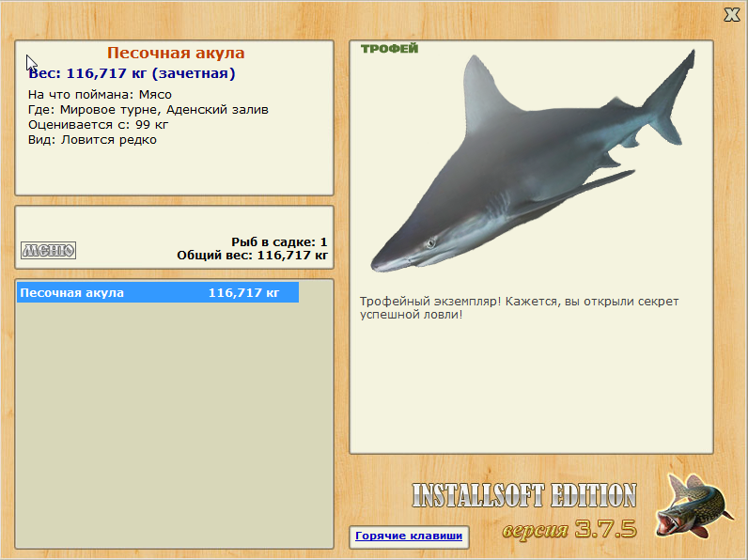Click the Песочная акула title heading

(176, 53)
